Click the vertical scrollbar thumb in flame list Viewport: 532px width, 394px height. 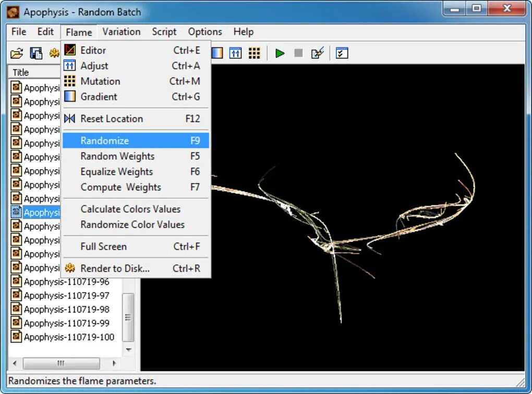point(128,317)
